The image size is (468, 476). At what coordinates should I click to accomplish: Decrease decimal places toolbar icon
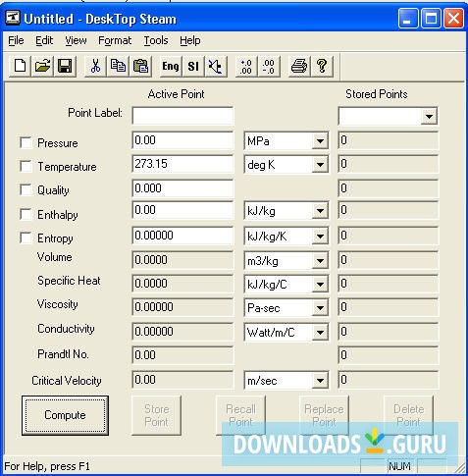269,66
